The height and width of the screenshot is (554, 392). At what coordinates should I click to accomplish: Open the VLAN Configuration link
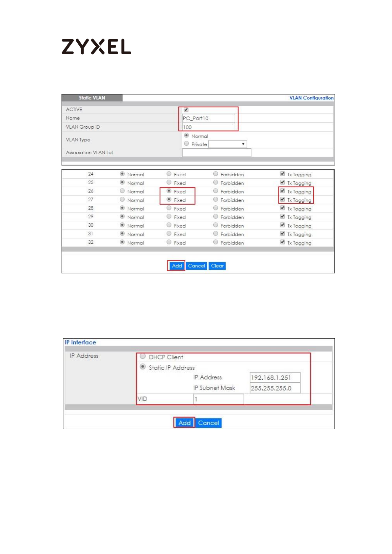(x=311, y=98)
